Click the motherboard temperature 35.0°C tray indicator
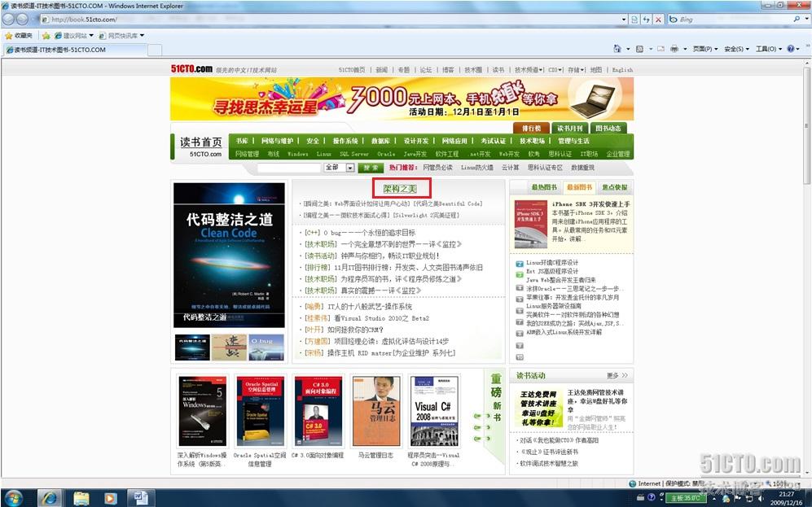Viewport: 812px width, 507px height. click(x=685, y=498)
